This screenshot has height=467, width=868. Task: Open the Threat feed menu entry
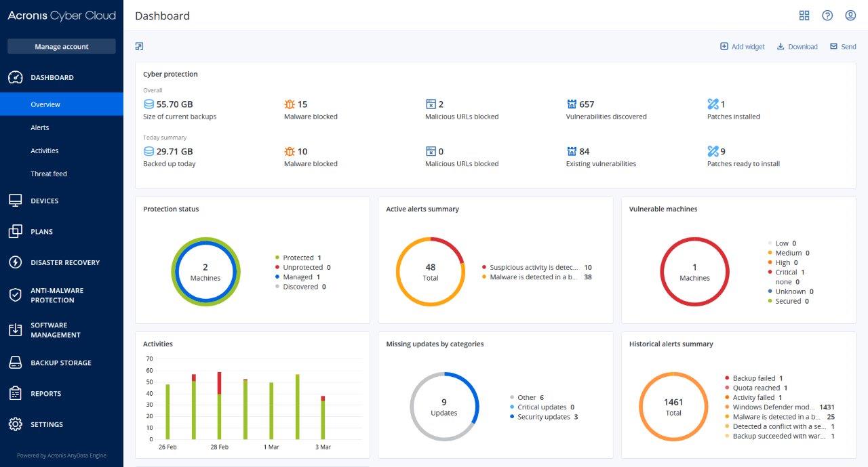coord(48,174)
